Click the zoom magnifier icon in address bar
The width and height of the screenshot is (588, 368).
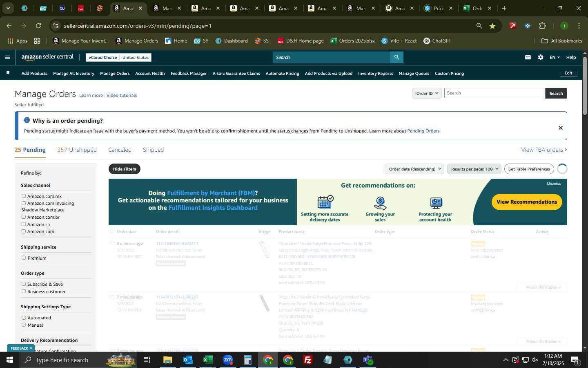click(479, 26)
